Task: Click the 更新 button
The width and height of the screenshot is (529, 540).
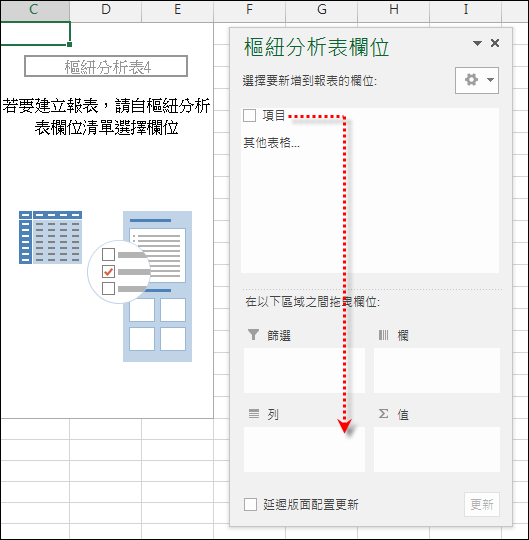Action: [482, 505]
